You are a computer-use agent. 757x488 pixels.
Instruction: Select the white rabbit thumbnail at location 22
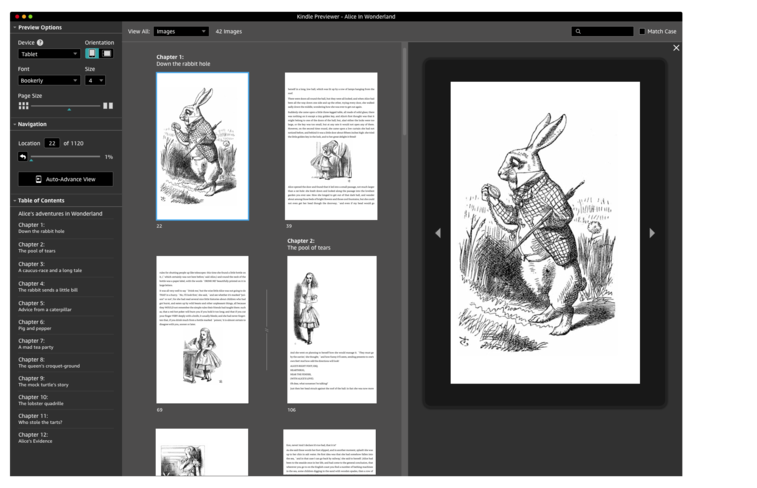tap(202, 146)
